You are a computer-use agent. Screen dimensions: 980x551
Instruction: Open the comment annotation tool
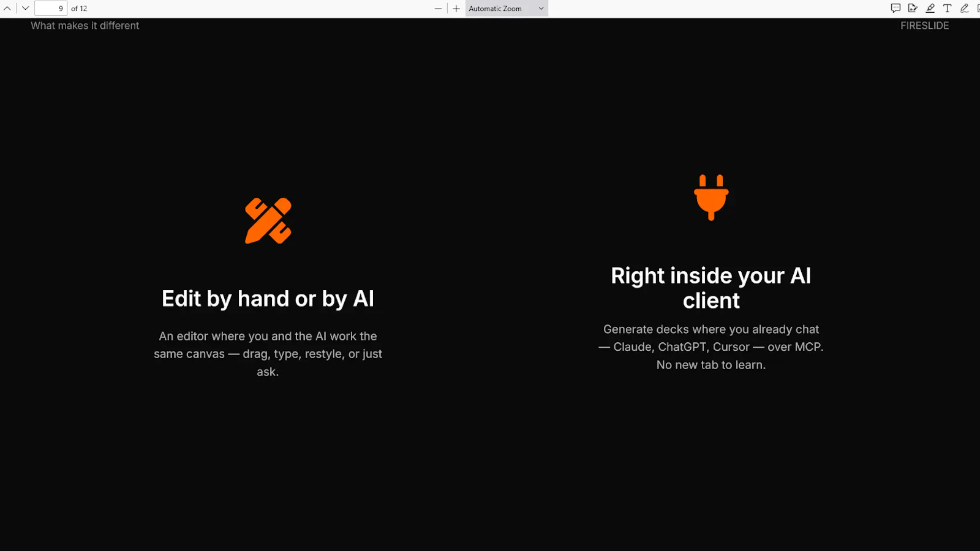pyautogui.click(x=895, y=8)
